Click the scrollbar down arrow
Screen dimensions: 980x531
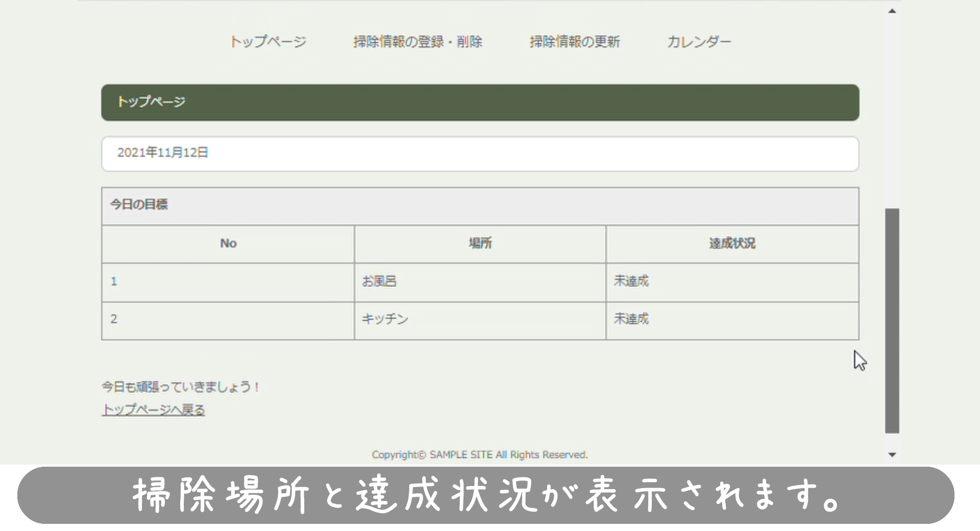coord(892,454)
